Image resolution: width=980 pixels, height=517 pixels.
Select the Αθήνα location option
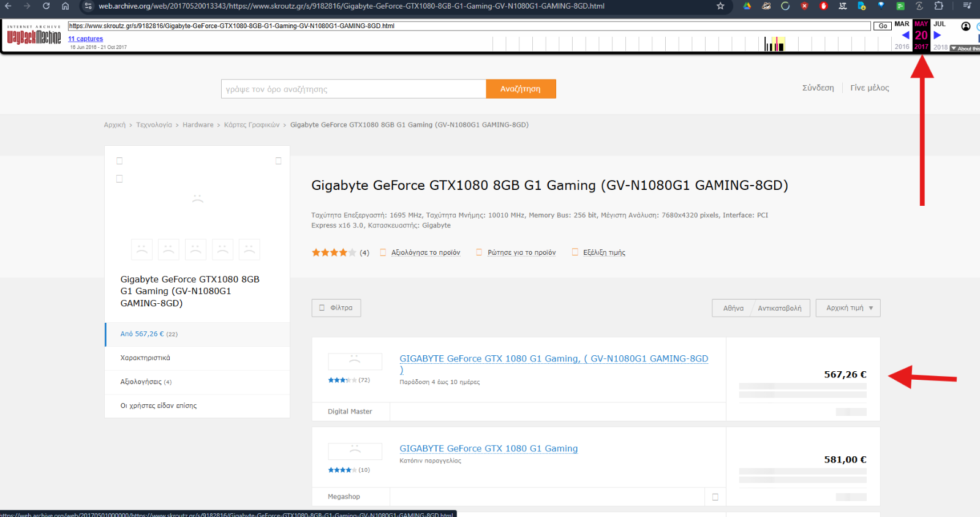(x=733, y=308)
